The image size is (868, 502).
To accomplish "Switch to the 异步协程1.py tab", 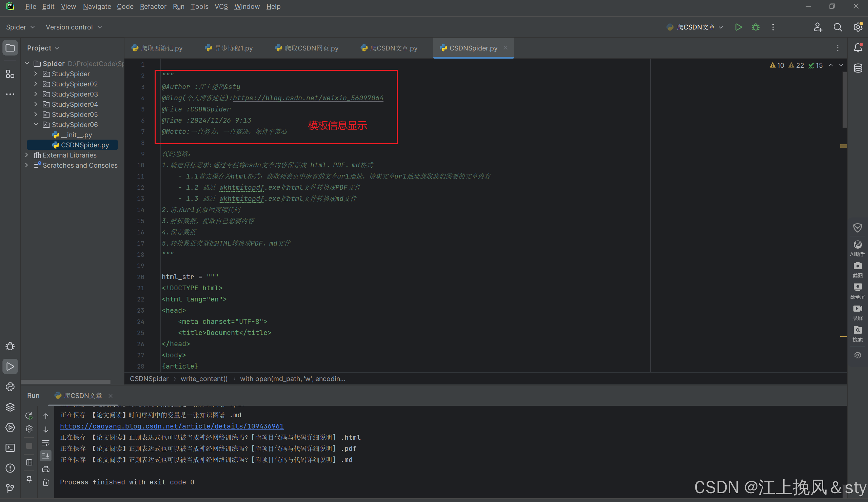I will click(229, 48).
